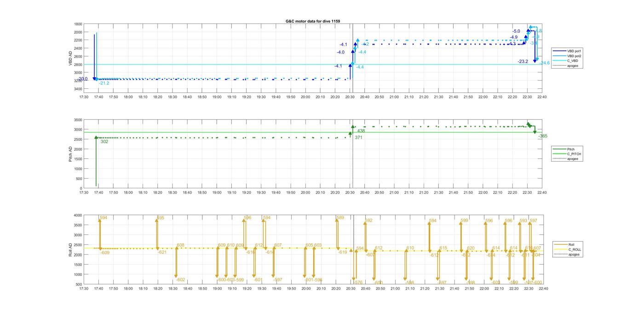Viewport: 644px width, 319px height.
Task: Click the '4000' tick on the Roll axis
Action: [78, 215]
